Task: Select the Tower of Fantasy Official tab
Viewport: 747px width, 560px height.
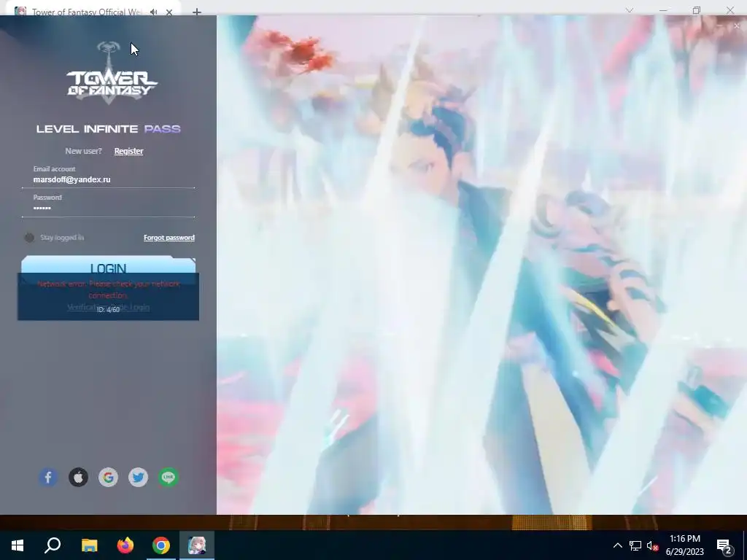Action: coord(86,12)
